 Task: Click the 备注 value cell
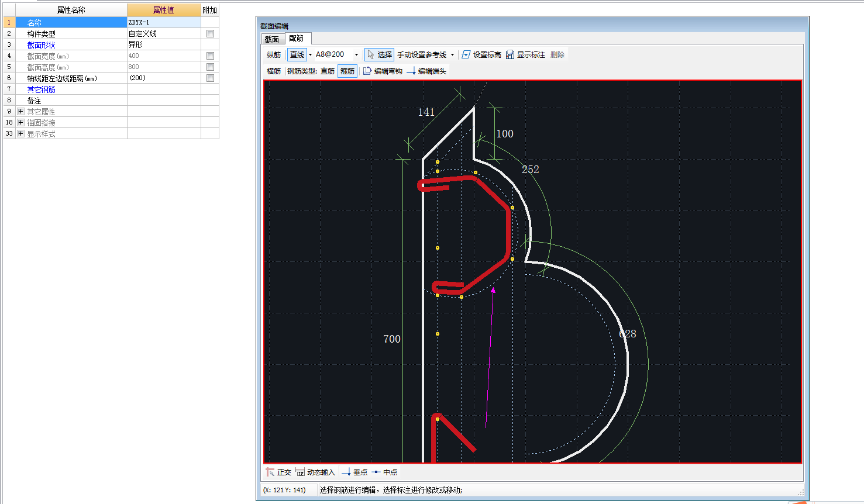coord(164,101)
